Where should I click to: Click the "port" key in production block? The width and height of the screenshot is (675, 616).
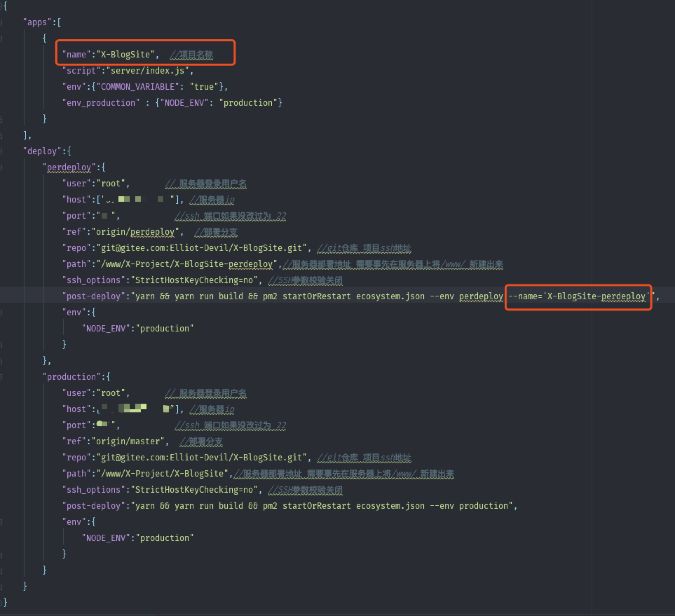[77, 425]
